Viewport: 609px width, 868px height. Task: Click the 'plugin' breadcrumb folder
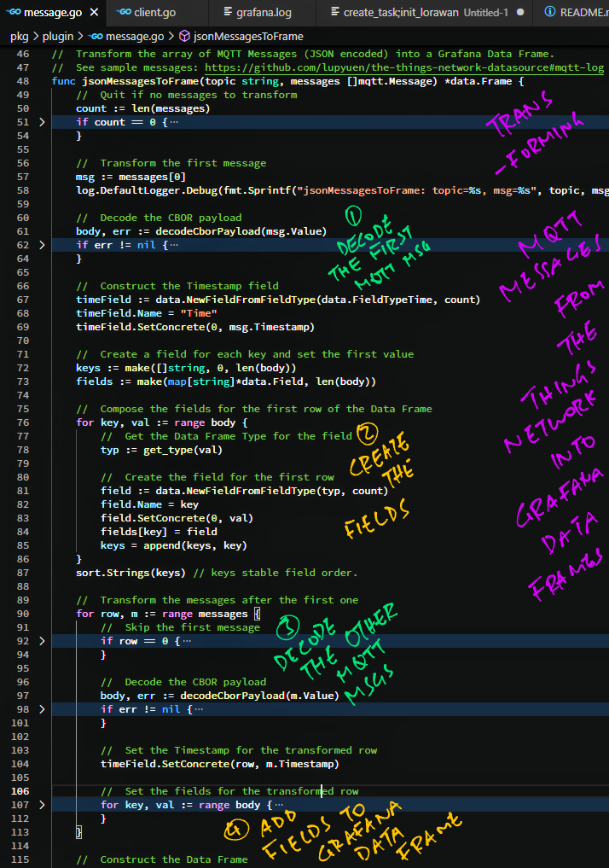(56, 37)
